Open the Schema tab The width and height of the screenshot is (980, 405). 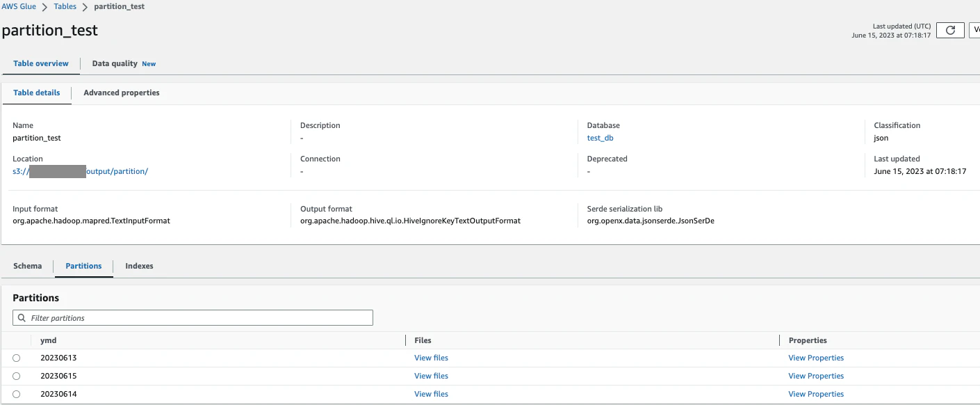[x=27, y=266]
